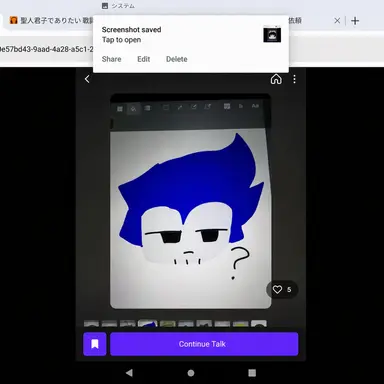Like the image with the heart icon
The width and height of the screenshot is (384, 384).
[x=277, y=289]
